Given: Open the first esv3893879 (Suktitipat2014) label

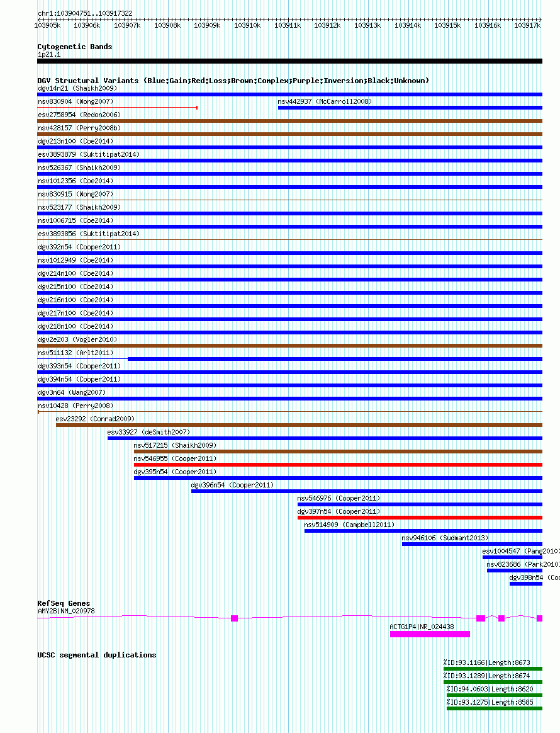Looking at the screenshot, I should (x=89, y=154).
